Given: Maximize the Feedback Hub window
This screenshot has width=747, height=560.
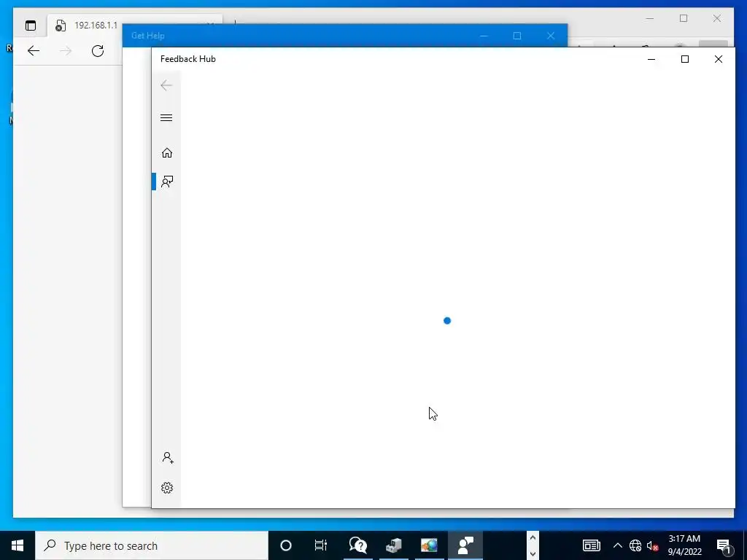Looking at the screenshot, I should click(684, 59).
